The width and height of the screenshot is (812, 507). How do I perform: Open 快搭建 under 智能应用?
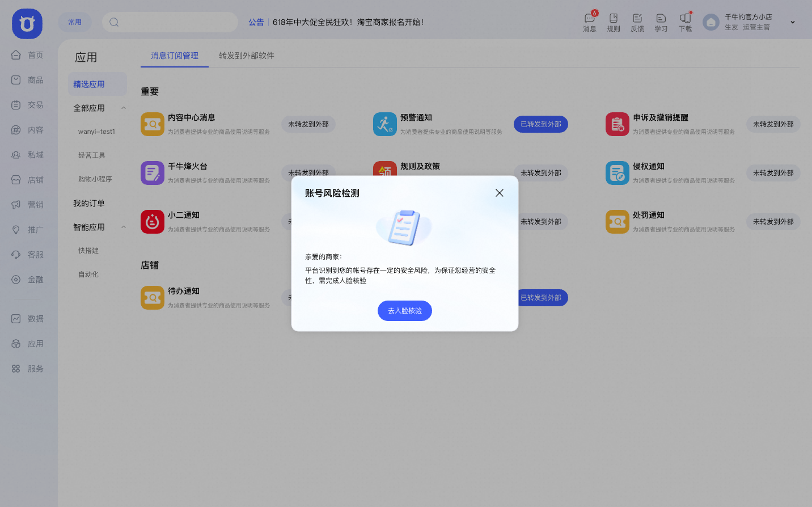[x=88, y=251]
